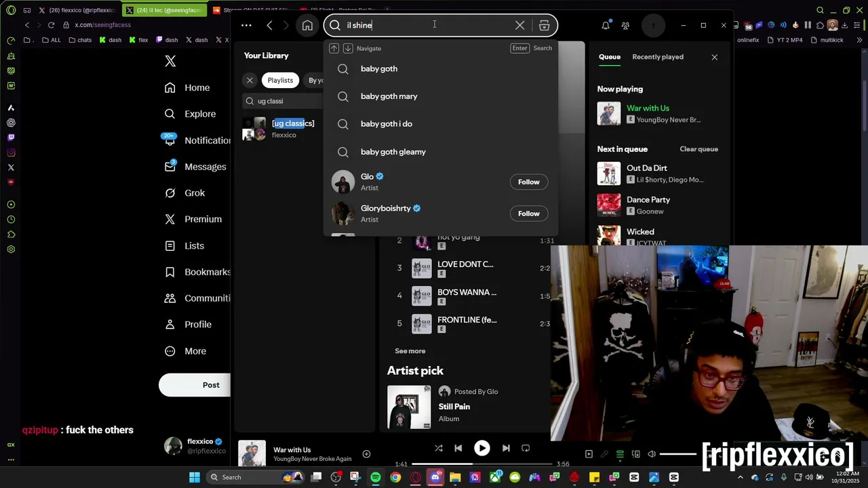Open Now Playing view icon
The width and height of the screenshot is (868, 488).
tap(589, 454)
